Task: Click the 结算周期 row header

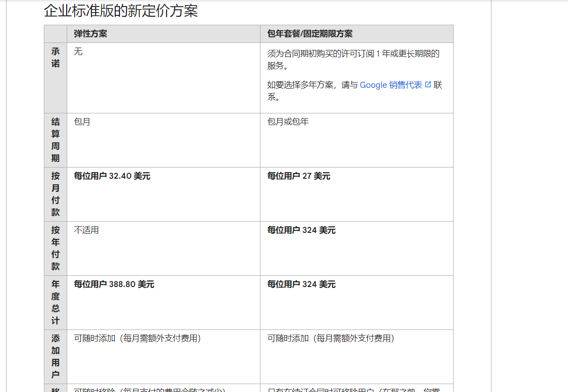Action: click(56, 140)
